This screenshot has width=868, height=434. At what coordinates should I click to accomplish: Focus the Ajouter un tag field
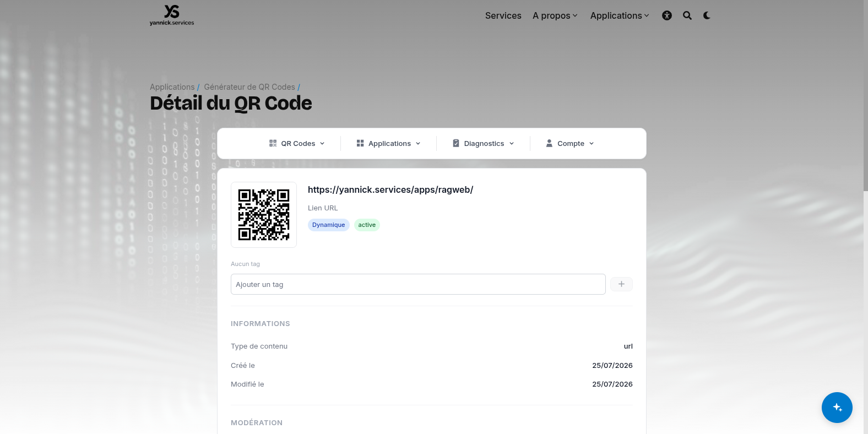click(418, 284)
